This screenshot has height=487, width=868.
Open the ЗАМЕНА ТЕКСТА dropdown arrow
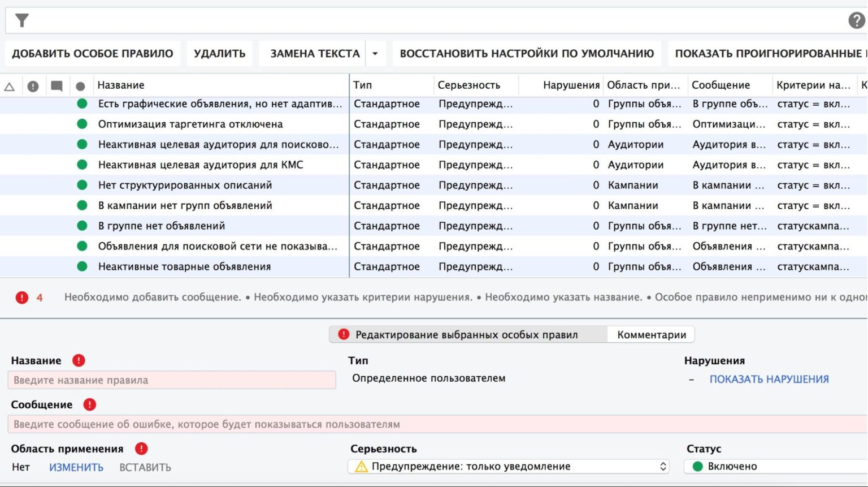[x=375, y=53]
